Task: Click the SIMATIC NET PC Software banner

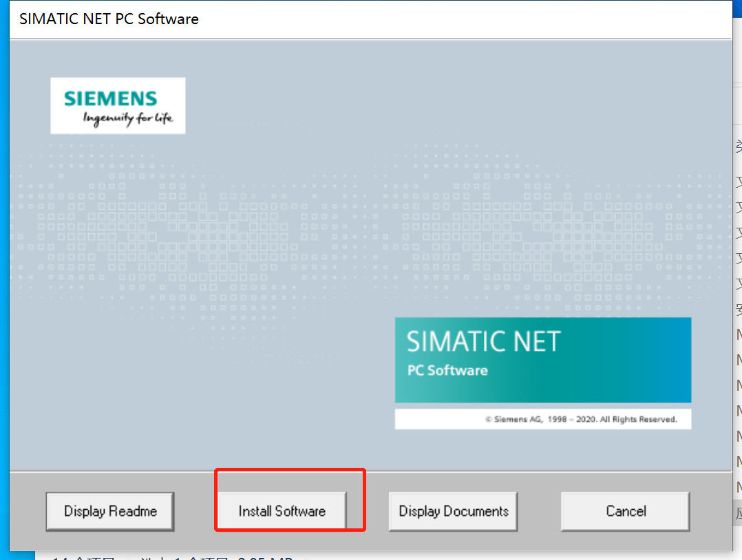Action: pyautogui.click(x=543, y=360)
